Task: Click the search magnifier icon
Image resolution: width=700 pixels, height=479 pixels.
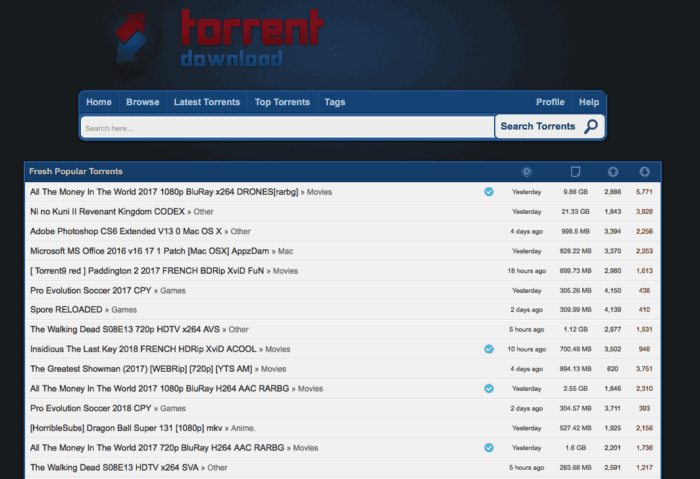Action: [591, 127]
